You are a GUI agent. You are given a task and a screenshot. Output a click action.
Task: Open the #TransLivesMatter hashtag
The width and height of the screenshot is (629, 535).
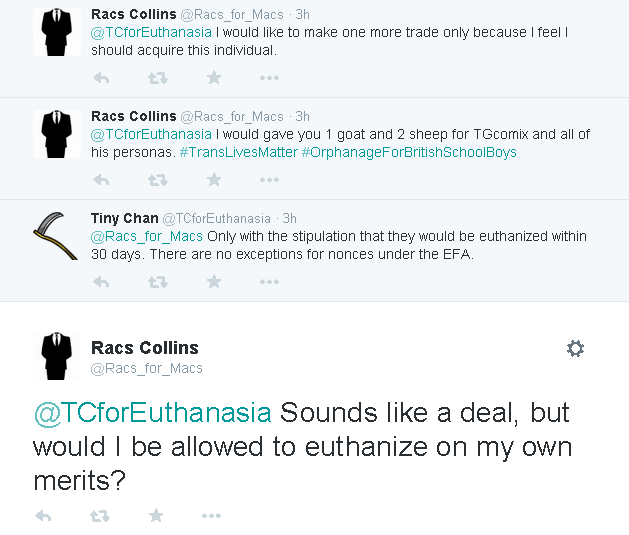[x=239, y=152]
